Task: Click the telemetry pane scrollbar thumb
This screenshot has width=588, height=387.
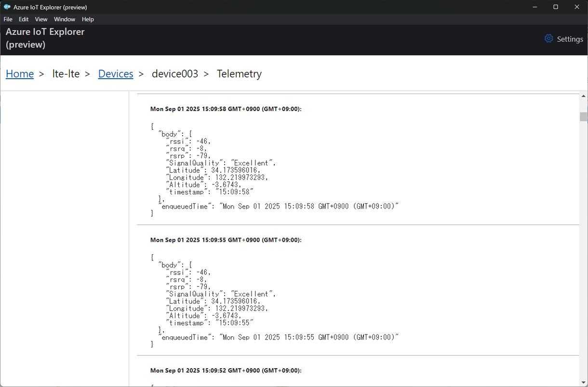Action: click(x=584, y=117)
